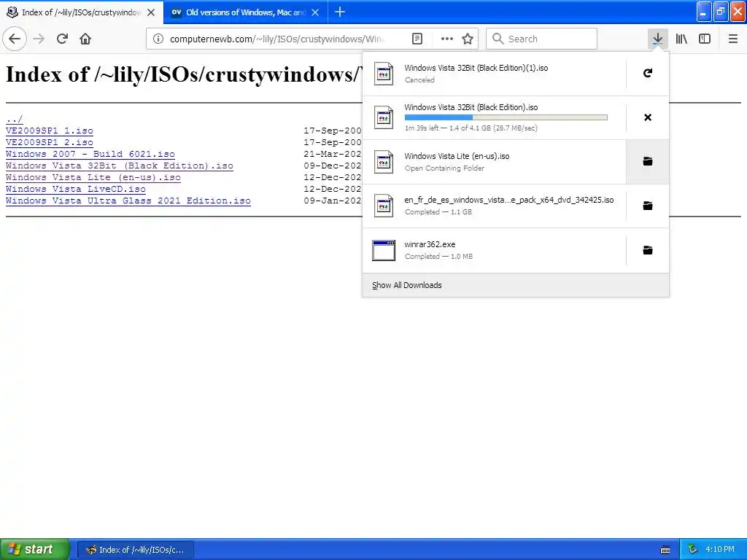Select the winrar362.exe download entry name
This screenshot has height=560, width=747.
[x=430, y=244]
